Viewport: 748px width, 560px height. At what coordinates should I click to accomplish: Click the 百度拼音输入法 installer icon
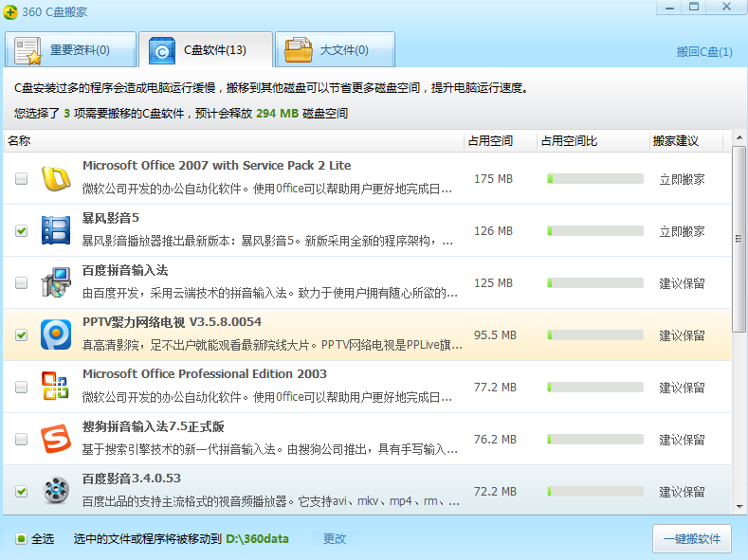pos(56,282)
